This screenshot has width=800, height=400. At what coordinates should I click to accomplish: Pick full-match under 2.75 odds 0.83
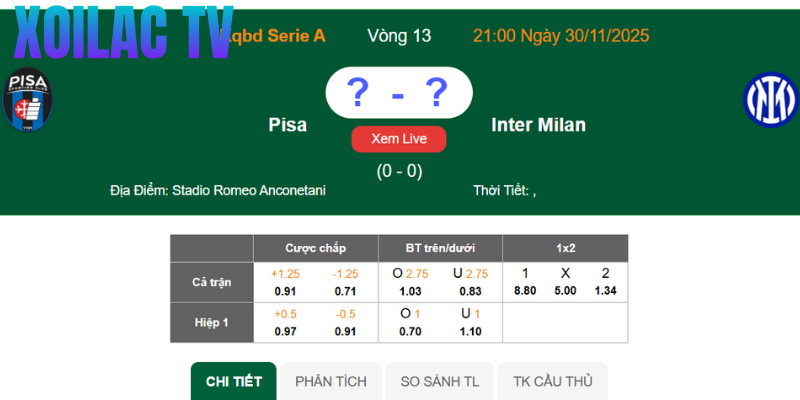471,291
